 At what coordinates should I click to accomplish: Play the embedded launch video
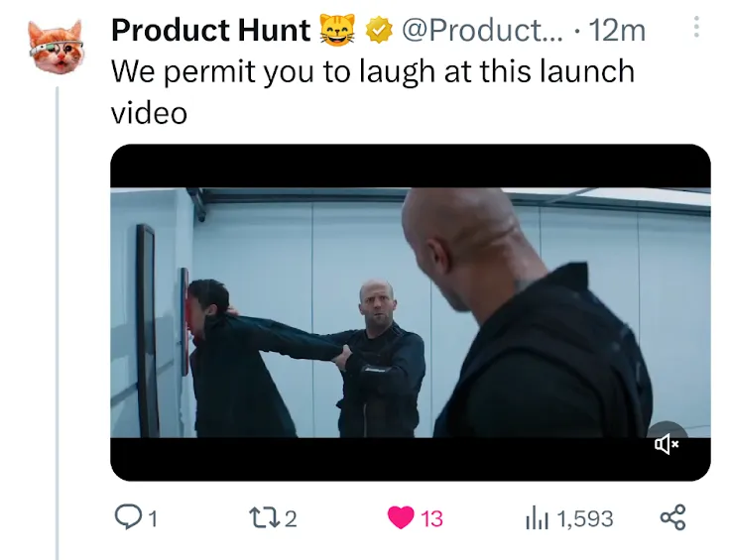(x=410, y=312)
